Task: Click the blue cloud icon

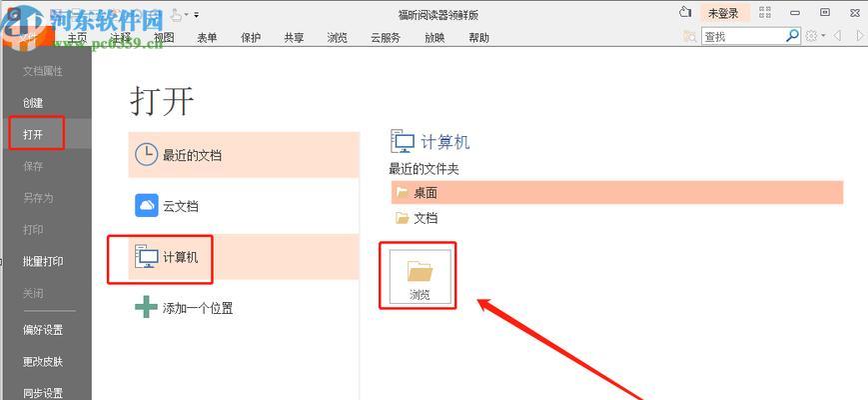Action: point(146,206)
